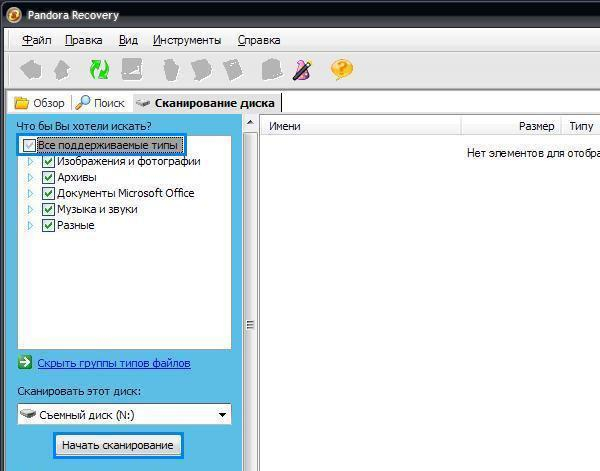The height and width of the screenshot is (471, 600).
Task: Select the 'Все поддерживаемые типы' tree row label
Action: (x=108, y=145)
